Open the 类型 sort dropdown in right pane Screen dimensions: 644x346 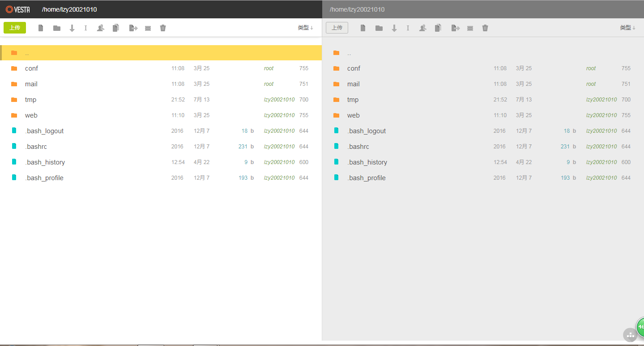click(627, 28)
